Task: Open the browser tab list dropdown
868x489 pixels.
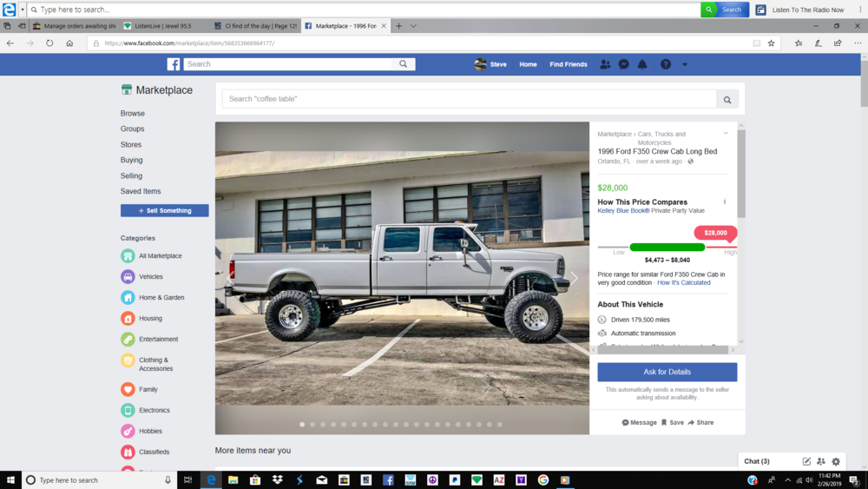Action: (413, 26)
